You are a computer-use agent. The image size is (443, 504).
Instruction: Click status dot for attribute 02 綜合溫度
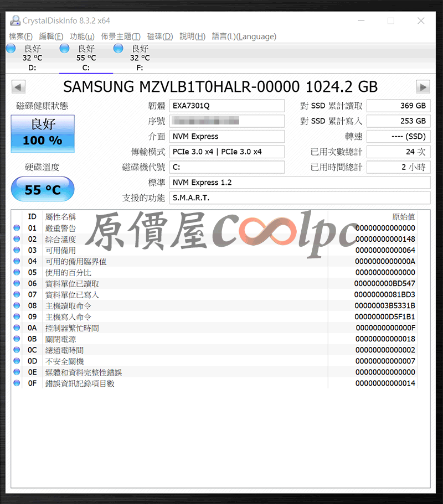point(17,239)
